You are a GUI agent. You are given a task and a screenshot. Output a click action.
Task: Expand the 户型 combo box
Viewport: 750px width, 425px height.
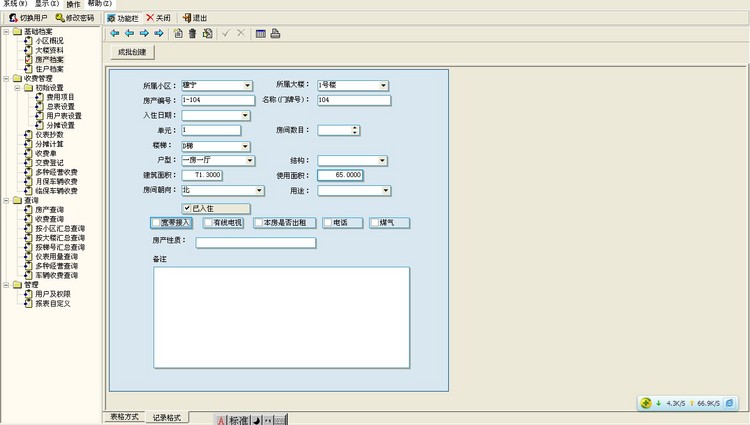tap(250, 160)
